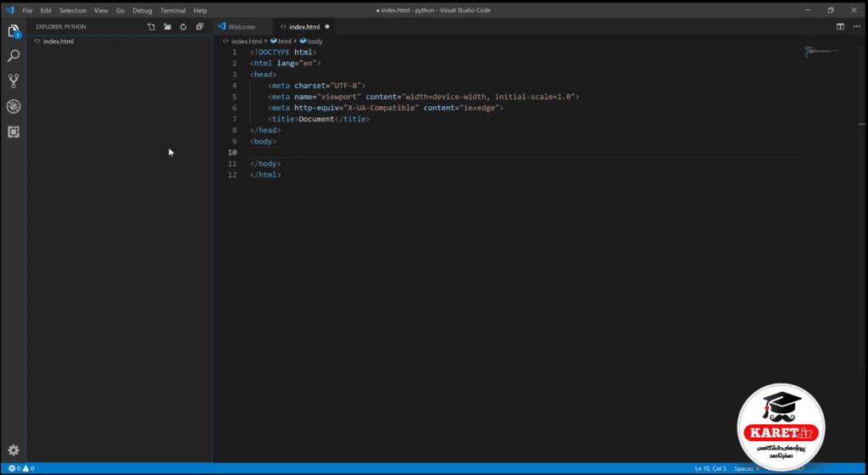Click the charset="UTF-8" text on line 4
868x475 pixels.
tap(328, 86)
